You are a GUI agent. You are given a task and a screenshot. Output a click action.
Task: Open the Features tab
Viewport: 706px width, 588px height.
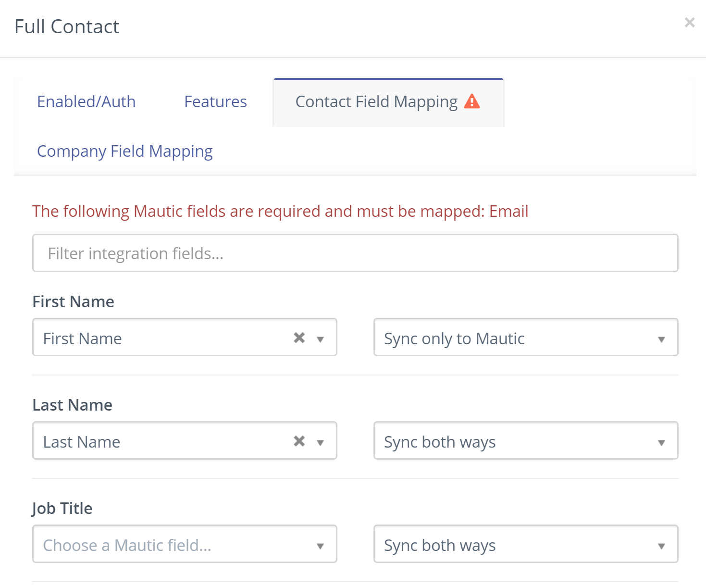216,102
